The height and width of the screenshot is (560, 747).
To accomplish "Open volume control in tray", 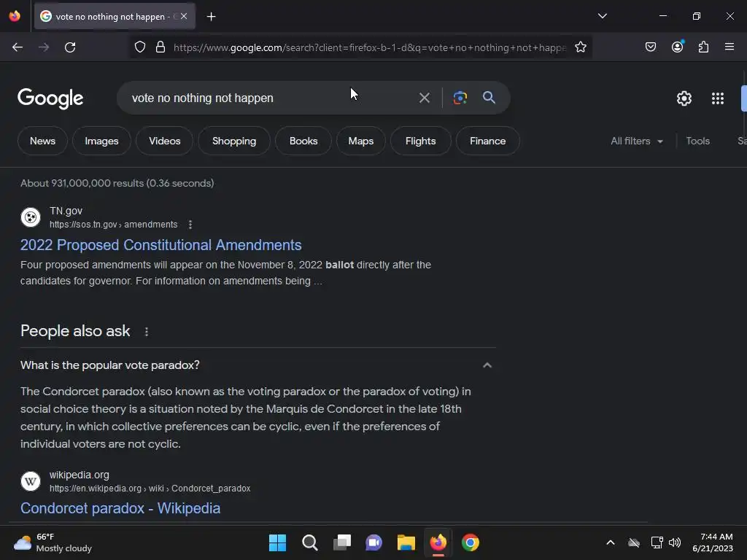I will click(675, 542).
